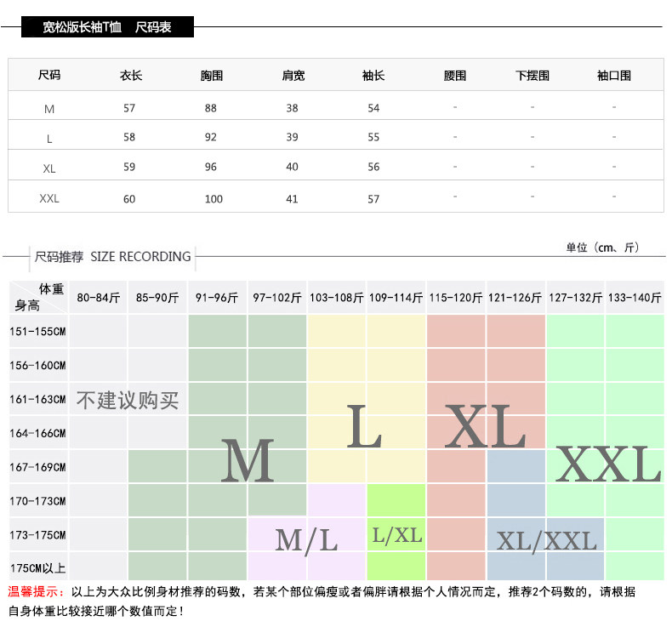Select size L row label in table

point(49,139)
